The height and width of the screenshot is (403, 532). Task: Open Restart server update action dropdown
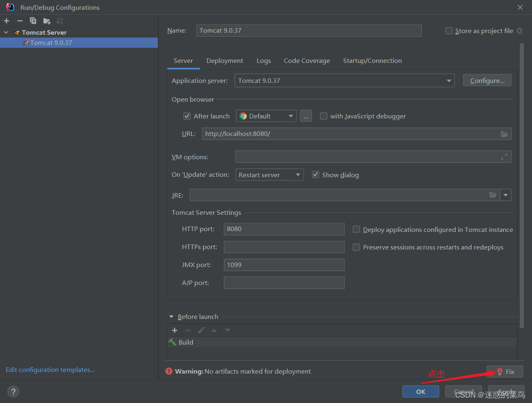pos(270,175)
